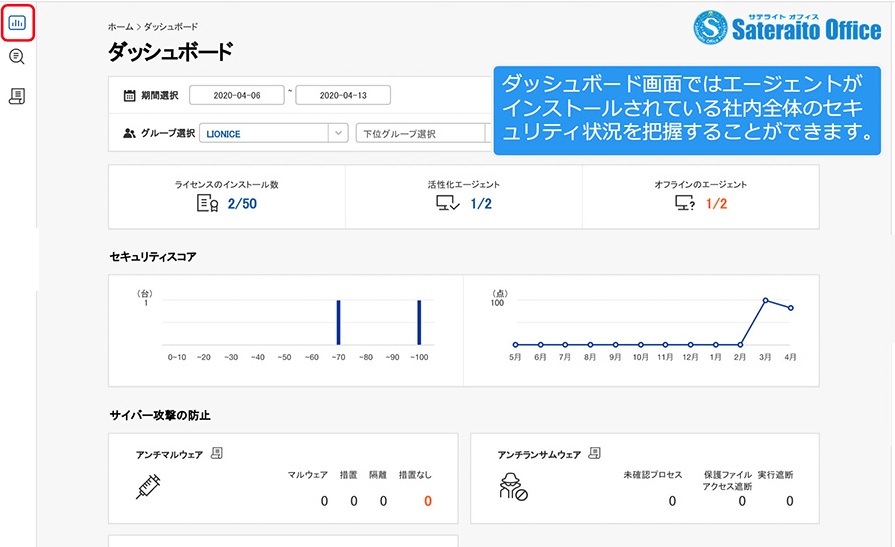This screenshot has height=547, width=895.
Task: Click the calendar icon beside 期間選択
Action: (130, 95)
